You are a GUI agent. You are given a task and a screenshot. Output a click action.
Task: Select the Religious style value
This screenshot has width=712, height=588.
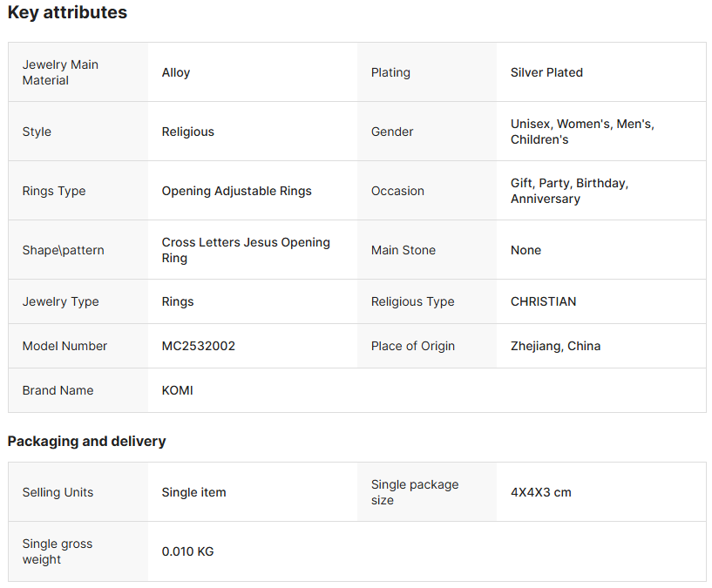[x=188, y=132]
